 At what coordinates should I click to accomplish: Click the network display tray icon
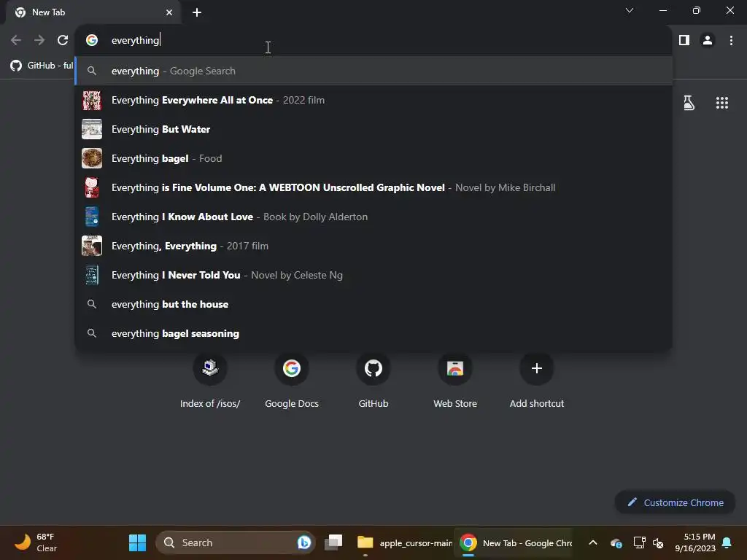coord(639,542)
